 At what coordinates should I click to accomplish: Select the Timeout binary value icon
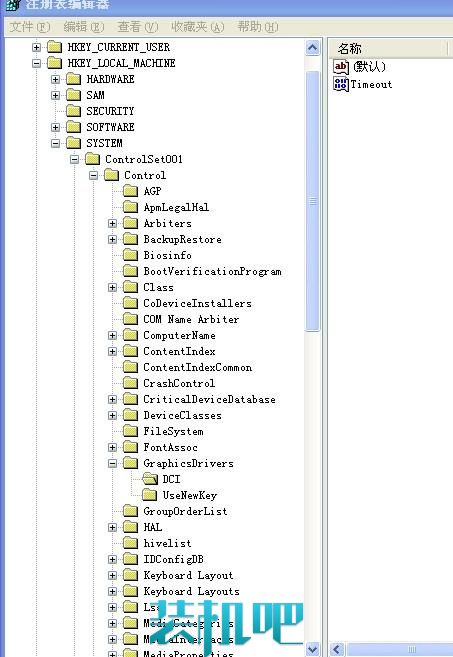pos(341,84)
